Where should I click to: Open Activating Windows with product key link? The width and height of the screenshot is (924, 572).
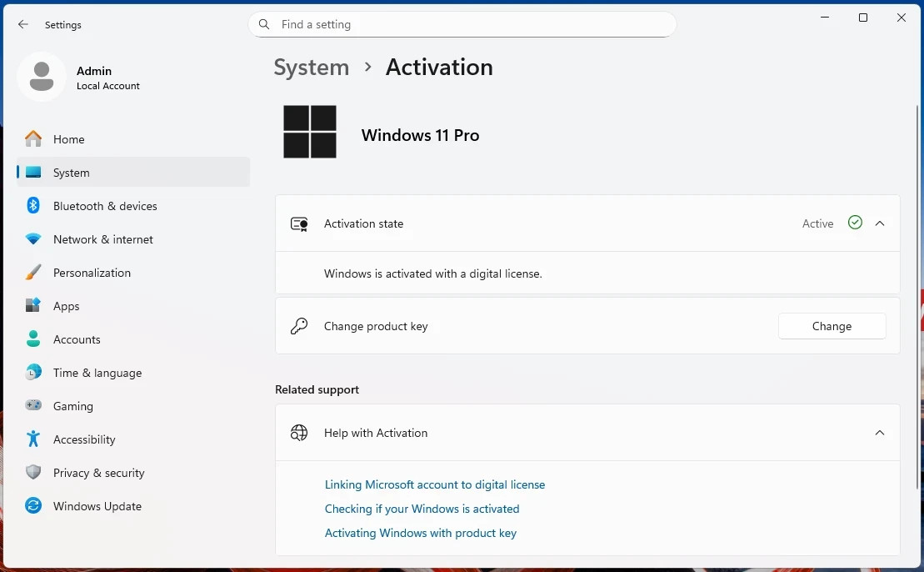click(421, 533)
